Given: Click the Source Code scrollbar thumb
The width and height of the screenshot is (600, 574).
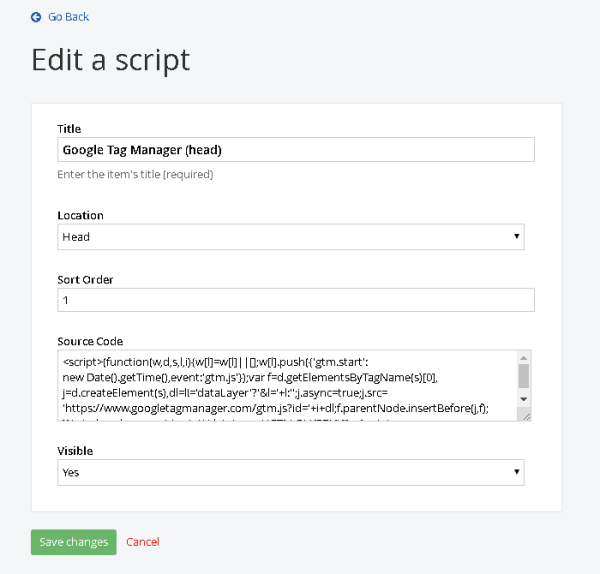Looking at the screenshot, I should click(x=524, y=376).
